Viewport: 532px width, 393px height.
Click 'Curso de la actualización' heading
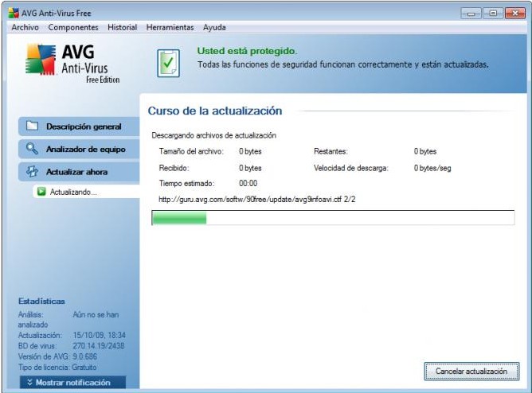tap(215, 111)
